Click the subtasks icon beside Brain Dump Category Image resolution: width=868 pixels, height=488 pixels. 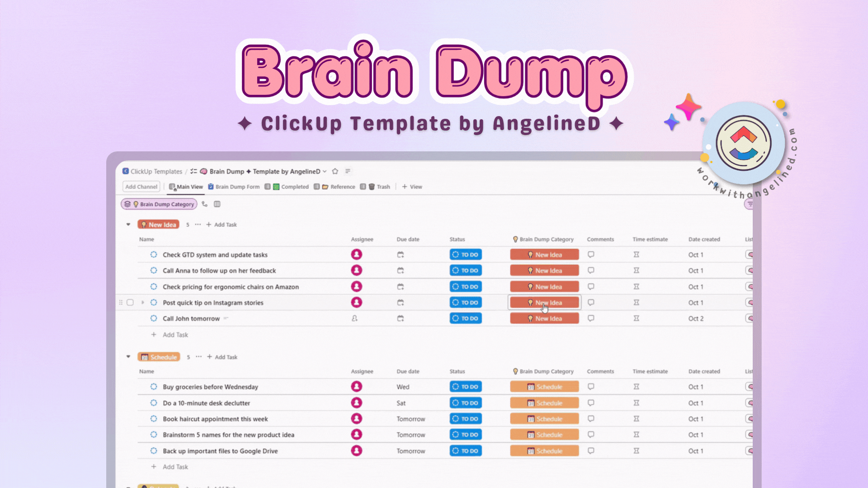click(205, 204)
